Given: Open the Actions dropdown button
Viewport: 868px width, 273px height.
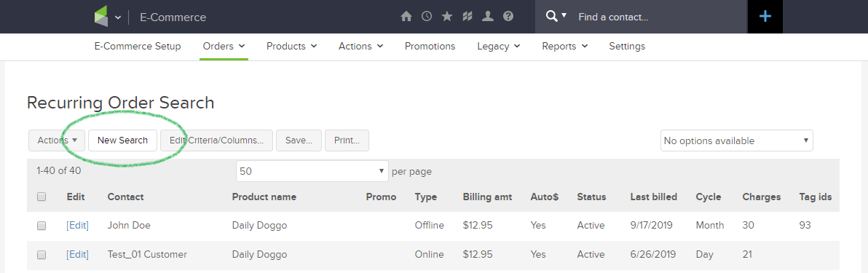Looking at the screenshot, I should coord(57,141).
